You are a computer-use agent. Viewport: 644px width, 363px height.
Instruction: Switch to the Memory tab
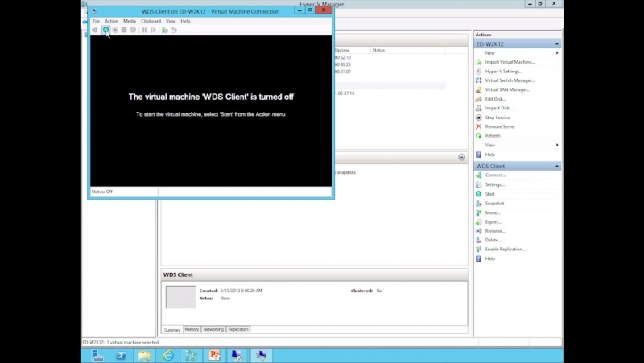[192, 329]
